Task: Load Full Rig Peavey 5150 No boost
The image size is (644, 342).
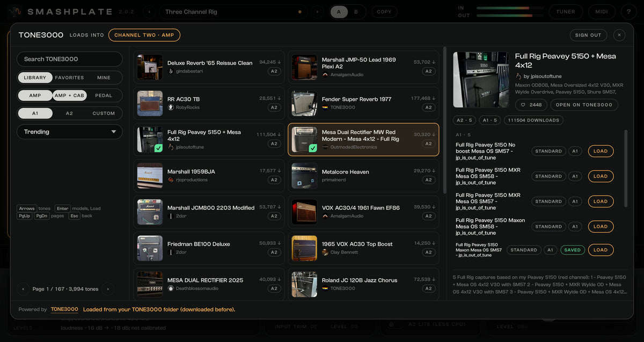Action: (x=601, y=151)
